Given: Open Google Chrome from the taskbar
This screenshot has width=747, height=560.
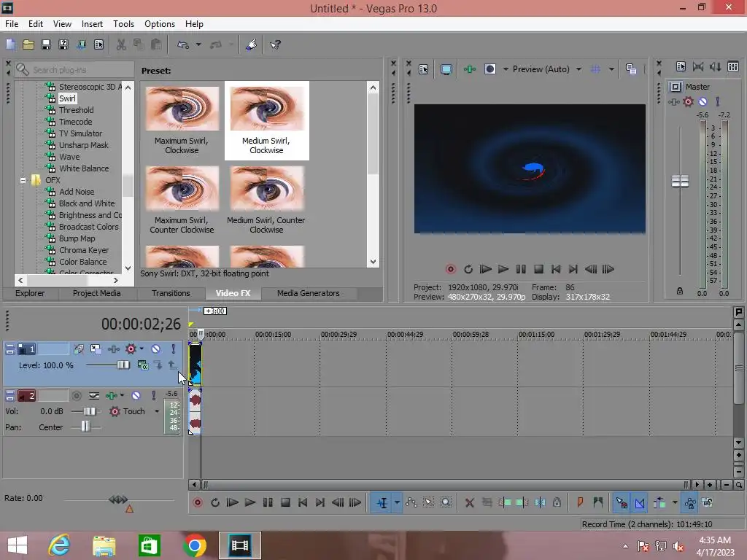Looking at the screenshot, I should click(x=194, y=545).
